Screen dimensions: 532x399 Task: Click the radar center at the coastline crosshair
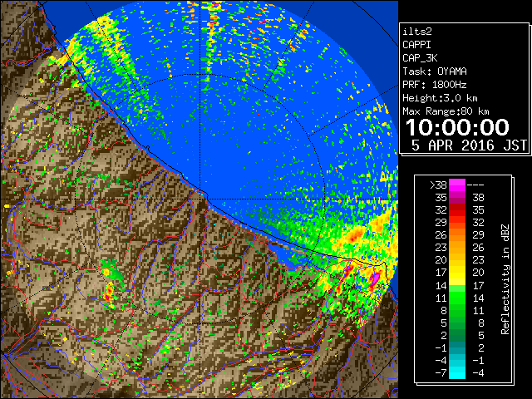point(200,199)
